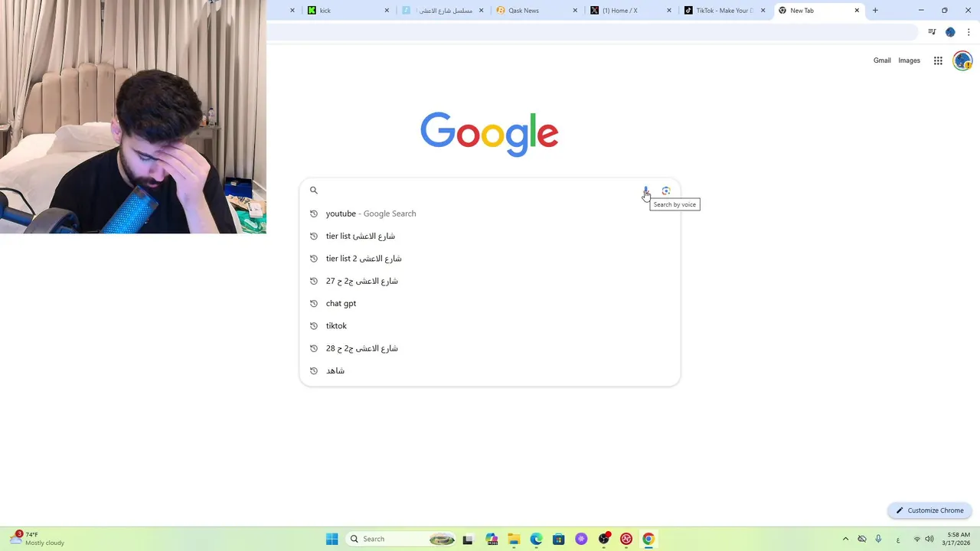Switch to the Home / X tab
Image resolution: width=980 pixels, height=551 pixels.
(632, 11)
